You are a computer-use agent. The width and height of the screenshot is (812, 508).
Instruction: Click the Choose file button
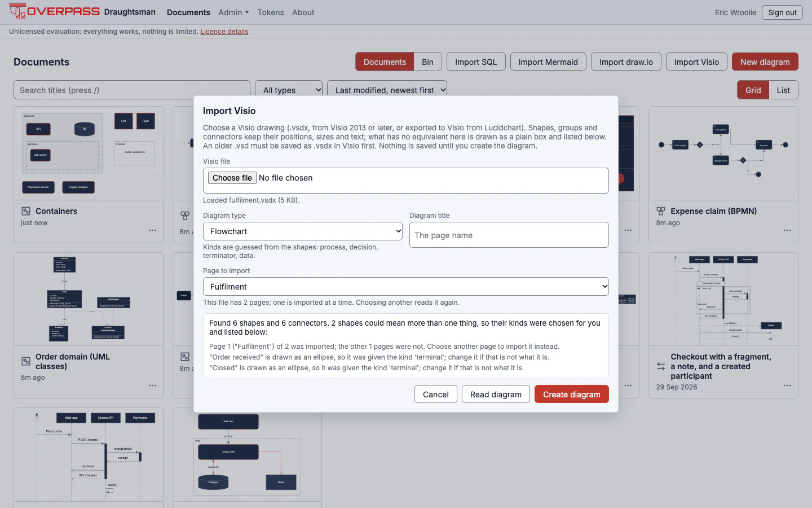click(232, 178)
